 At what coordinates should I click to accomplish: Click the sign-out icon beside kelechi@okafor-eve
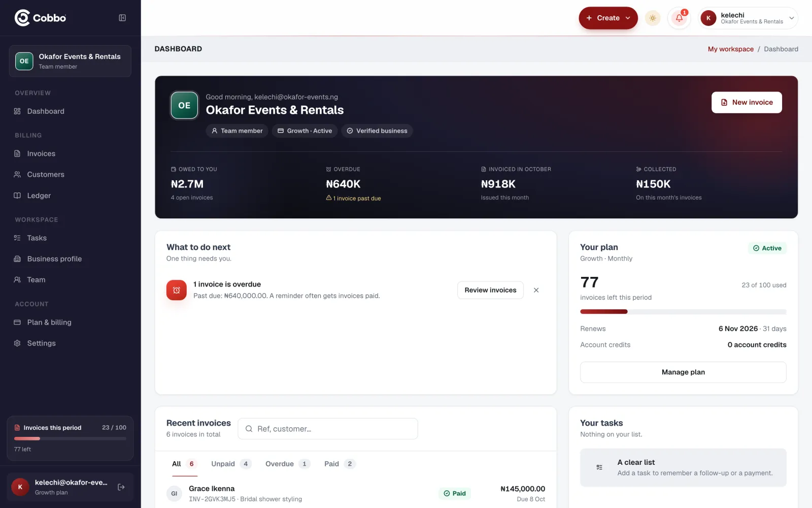[121, 487]
